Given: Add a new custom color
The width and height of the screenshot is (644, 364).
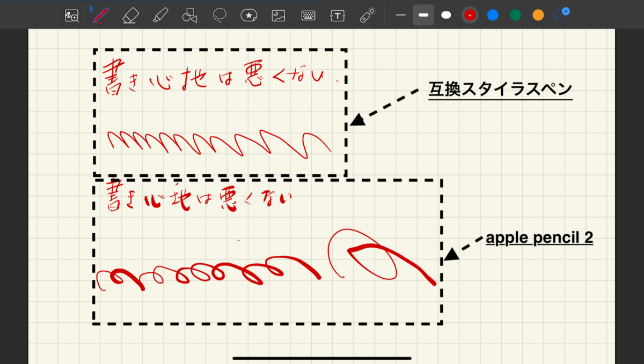Looking at the screenshot, I should tap(561, 13).
